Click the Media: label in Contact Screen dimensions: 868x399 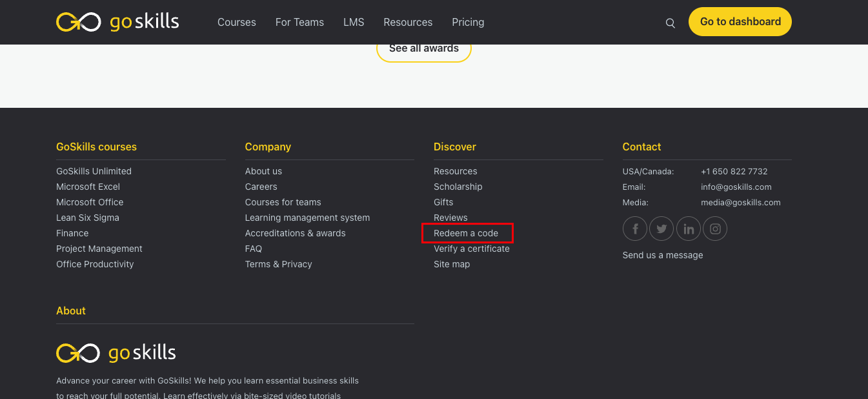tap(636, 202)
